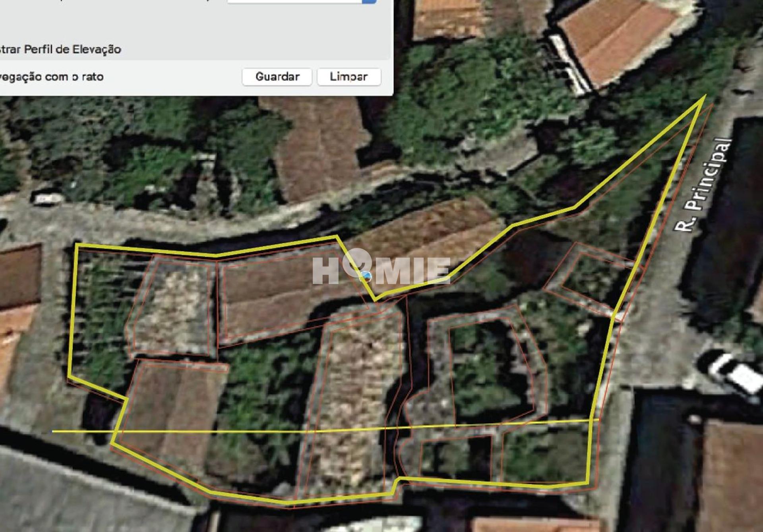
Task: Click the Guardar button
Action: click(277, 76)
